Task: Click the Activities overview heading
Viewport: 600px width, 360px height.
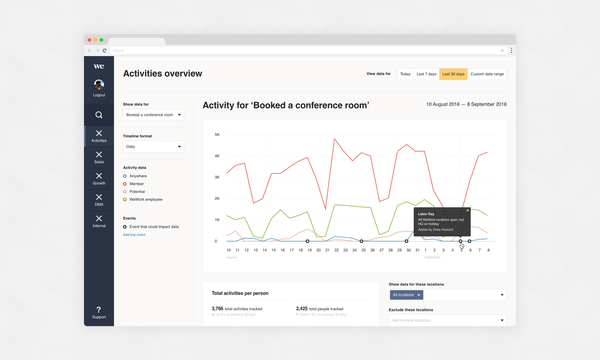Action: point(163,73)
